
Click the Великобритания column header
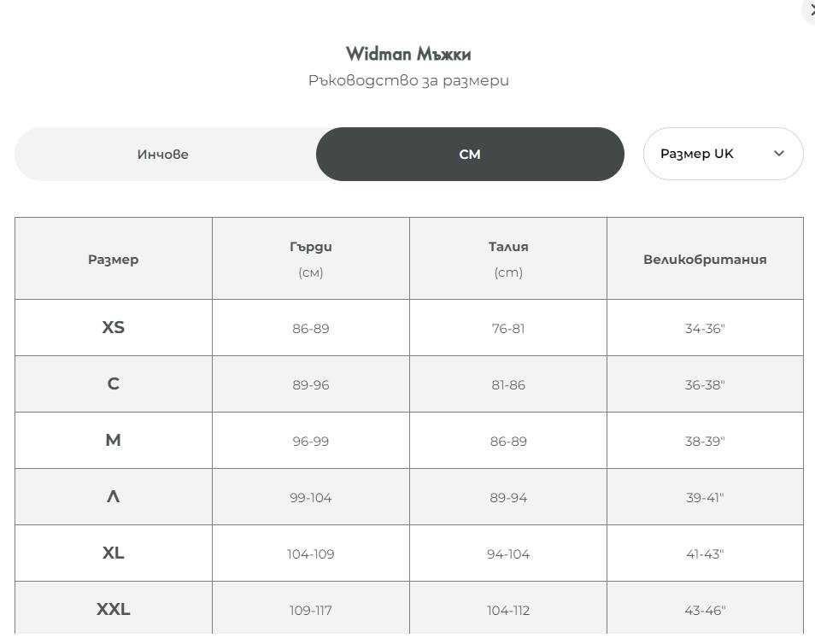point(706,259)
